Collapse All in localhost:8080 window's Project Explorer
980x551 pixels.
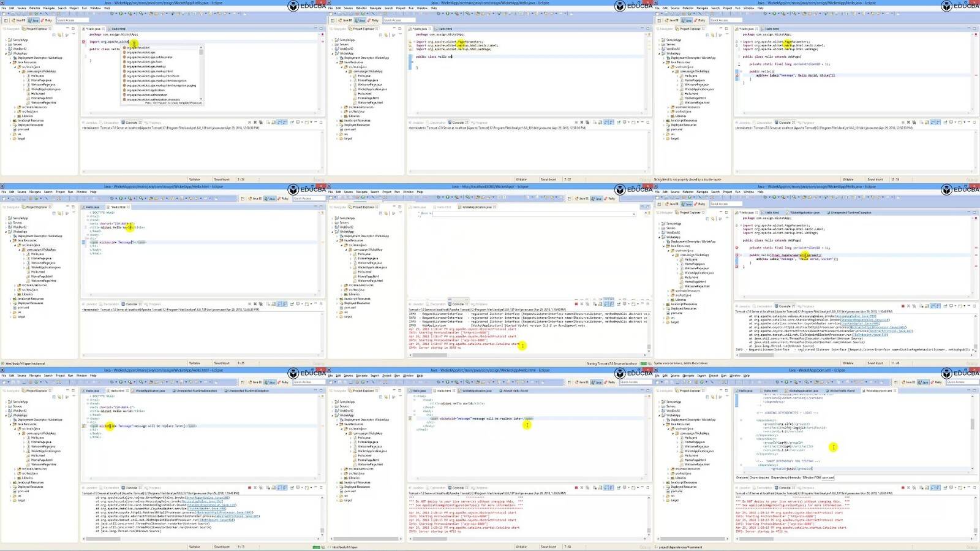[x=380, y=213]
